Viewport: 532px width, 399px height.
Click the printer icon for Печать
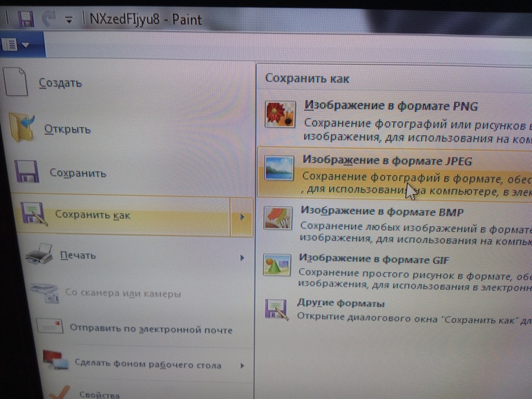coord(39,255)
